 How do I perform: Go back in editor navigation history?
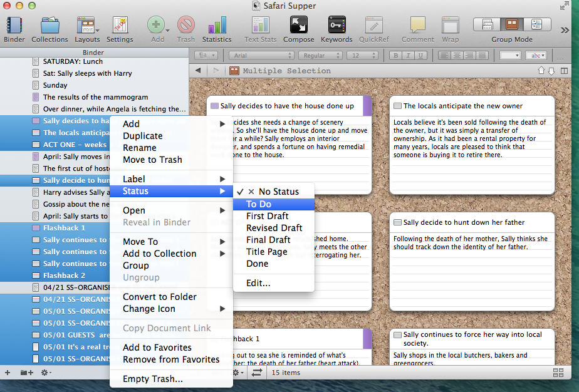click(198, 71)
